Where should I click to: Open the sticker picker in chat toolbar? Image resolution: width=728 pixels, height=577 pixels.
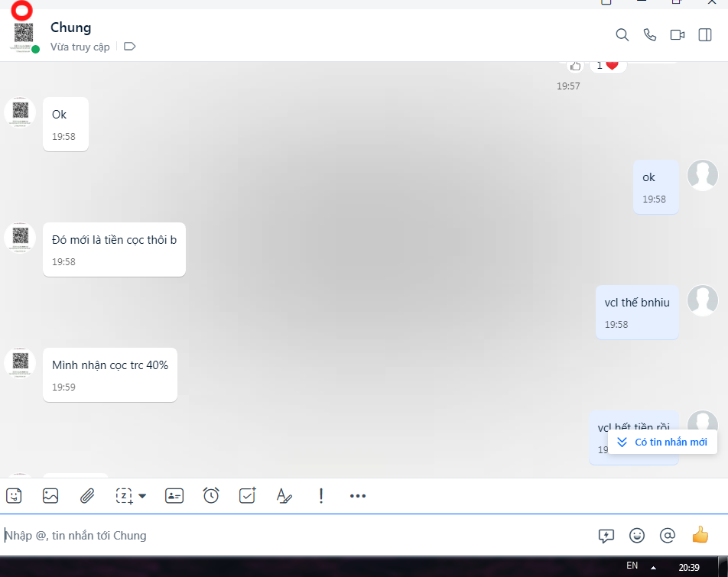pyautogui.click(x=14, y=496)
